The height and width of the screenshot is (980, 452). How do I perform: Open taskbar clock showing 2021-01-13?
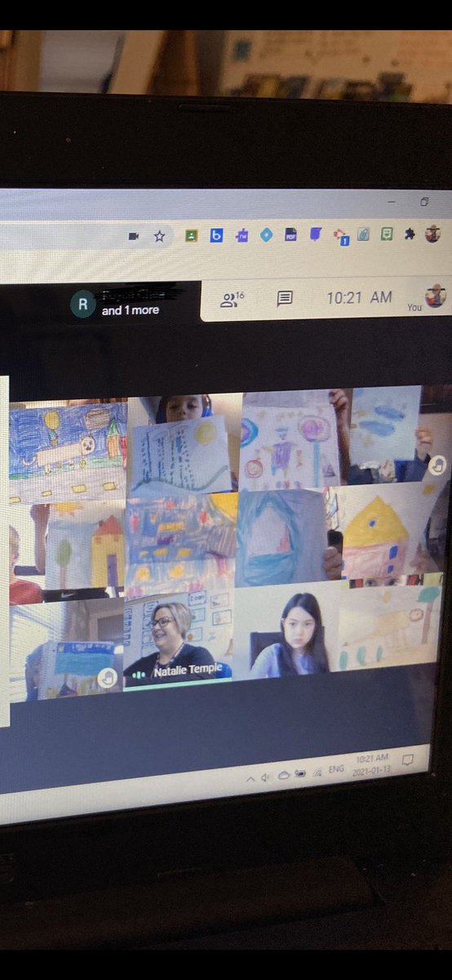371,765
